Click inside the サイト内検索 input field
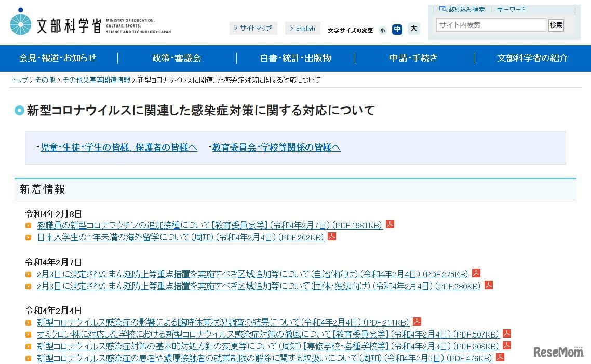 [489, 24]
